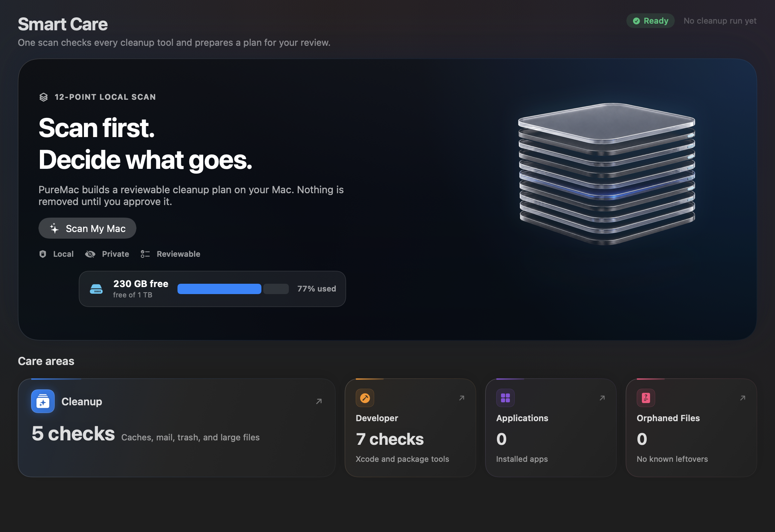775x532 pixels.
Task: Click the 'Local' label text
Action: (64, 254)
